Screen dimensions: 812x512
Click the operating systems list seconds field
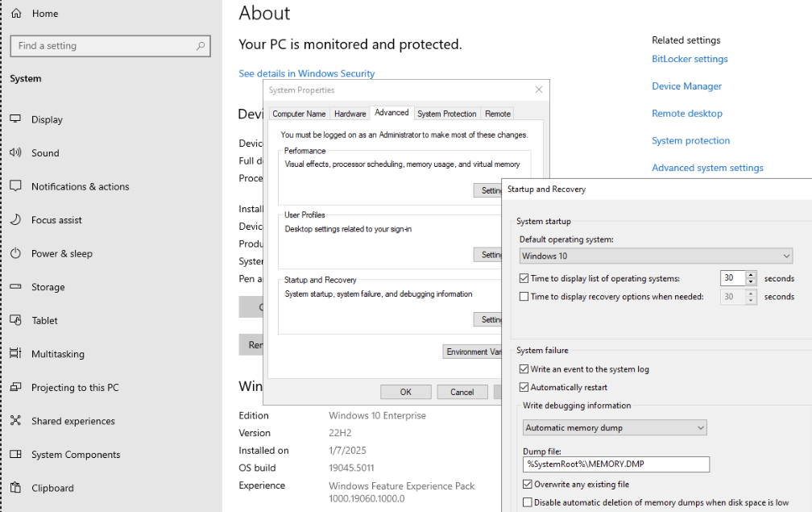(x=733, y=278)
